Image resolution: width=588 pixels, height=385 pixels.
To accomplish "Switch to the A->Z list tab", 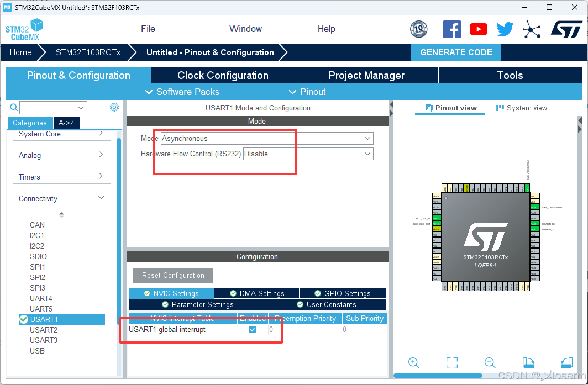I will [66, 123].
